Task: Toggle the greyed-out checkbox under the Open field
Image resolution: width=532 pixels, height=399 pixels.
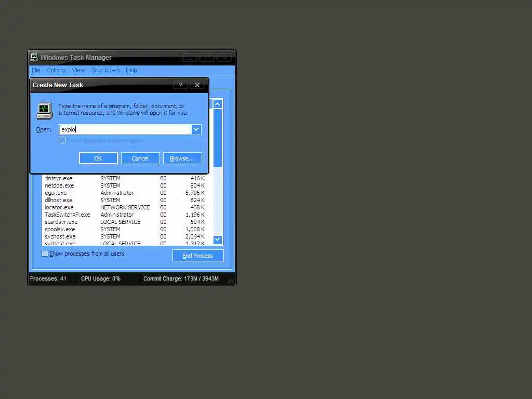Action: pyautogui.click(x=62, y=140)
